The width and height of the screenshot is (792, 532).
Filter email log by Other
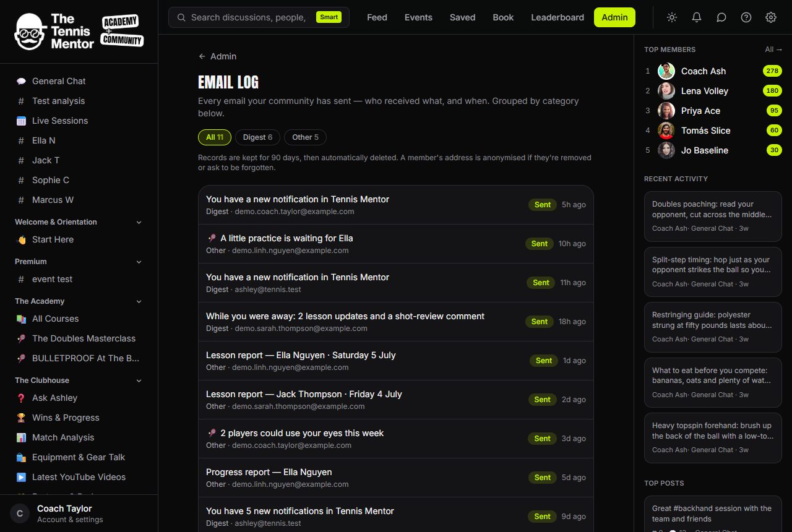306,137
